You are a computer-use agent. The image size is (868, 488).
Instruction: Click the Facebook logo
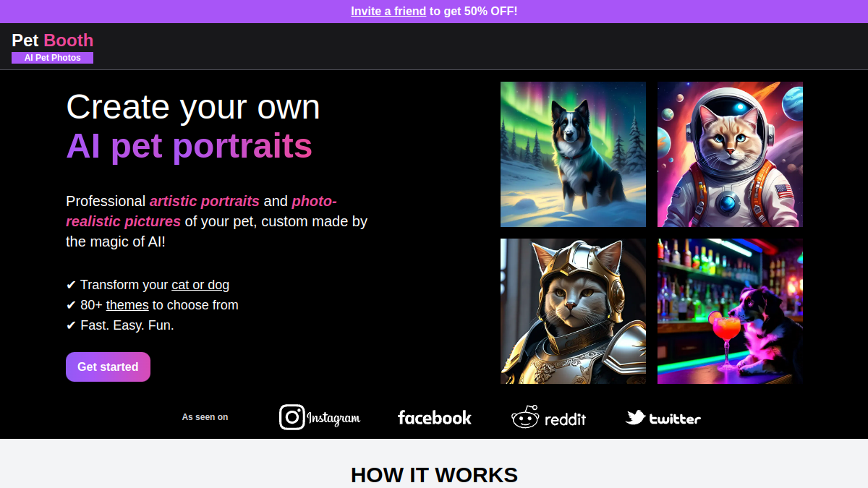pos(435,417)
